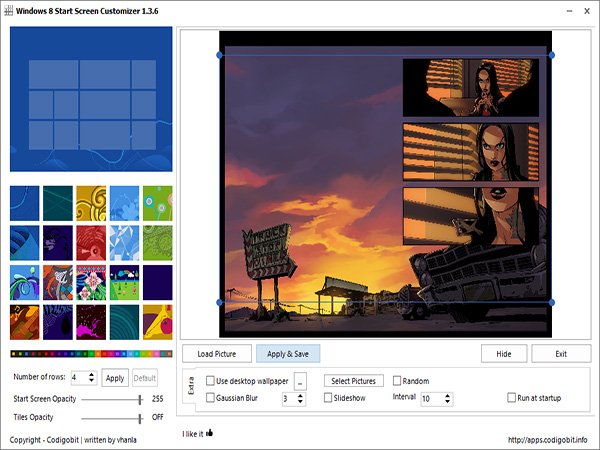Decrease the number of rows stepper

point(91,381)
